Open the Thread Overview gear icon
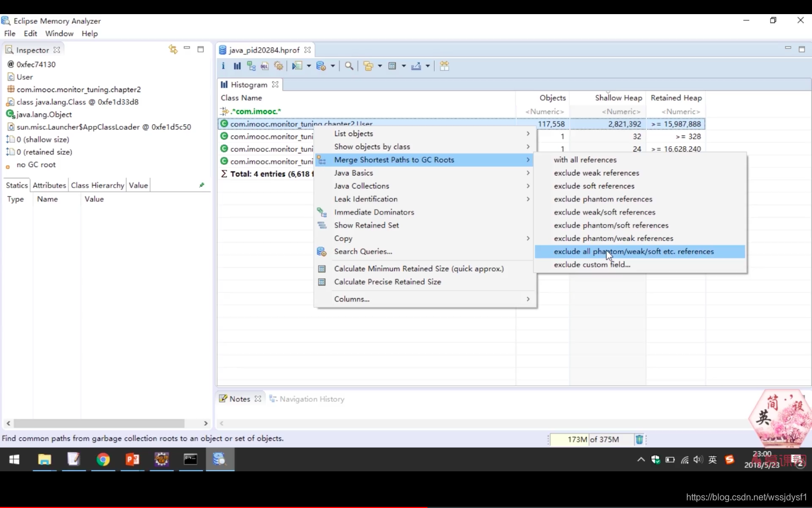This screenshot has width=812, height=508. (x=279, y=66)
